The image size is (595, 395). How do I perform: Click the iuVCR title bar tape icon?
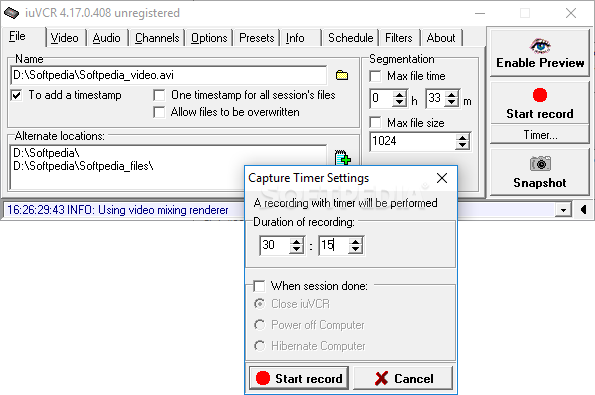pyautogui.click(x=11, y=13)
